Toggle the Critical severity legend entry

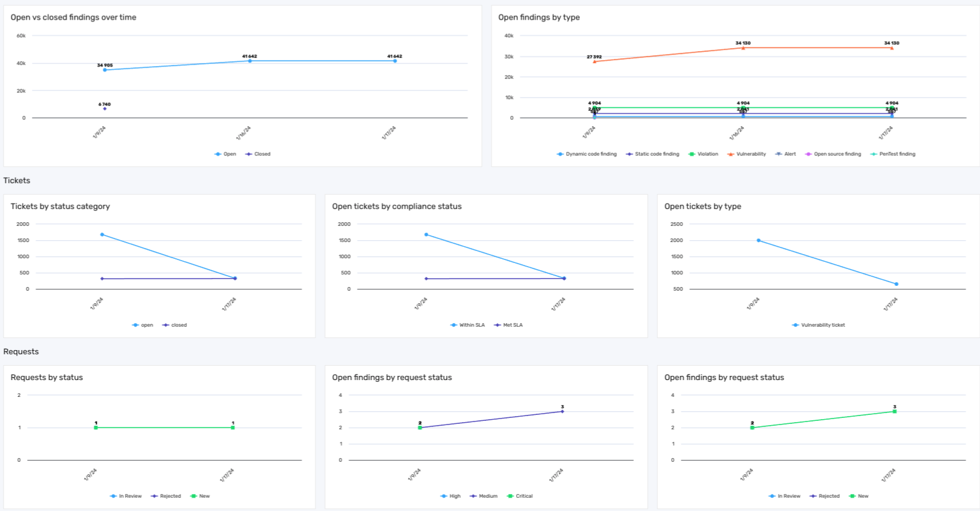click(520, 497)
